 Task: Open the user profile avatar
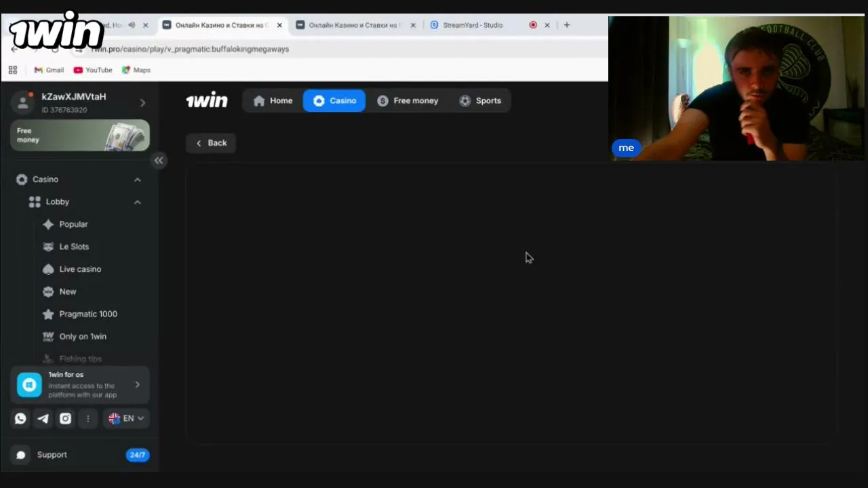(x=23, y=102)
